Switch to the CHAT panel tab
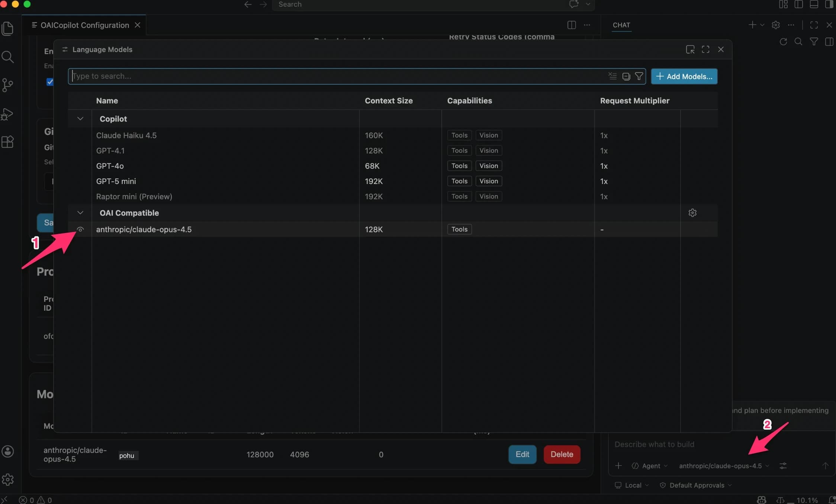This screenshot has width=836, height=504. pyautogui.click(x=621, y=25)
